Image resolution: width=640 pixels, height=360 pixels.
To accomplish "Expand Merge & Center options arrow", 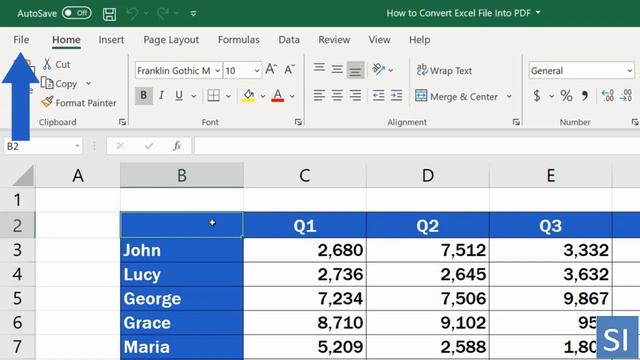I will tap(509, 96).
